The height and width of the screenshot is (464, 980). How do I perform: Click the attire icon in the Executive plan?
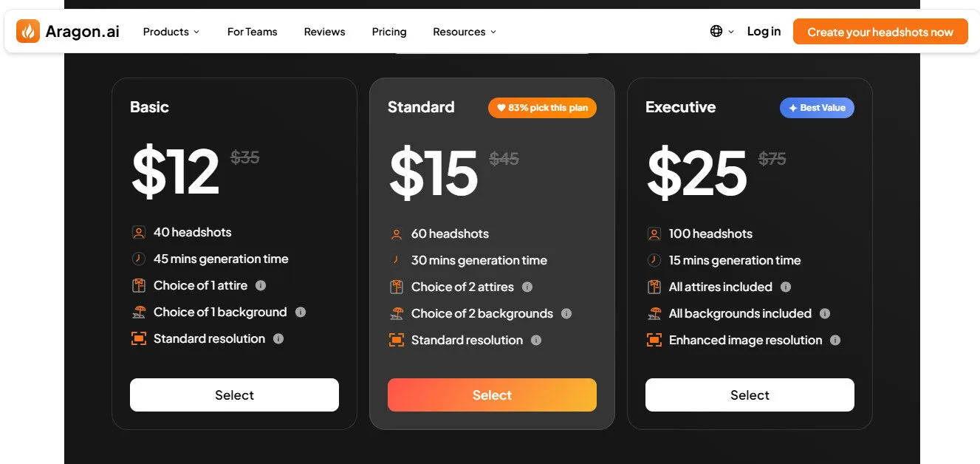654,287
